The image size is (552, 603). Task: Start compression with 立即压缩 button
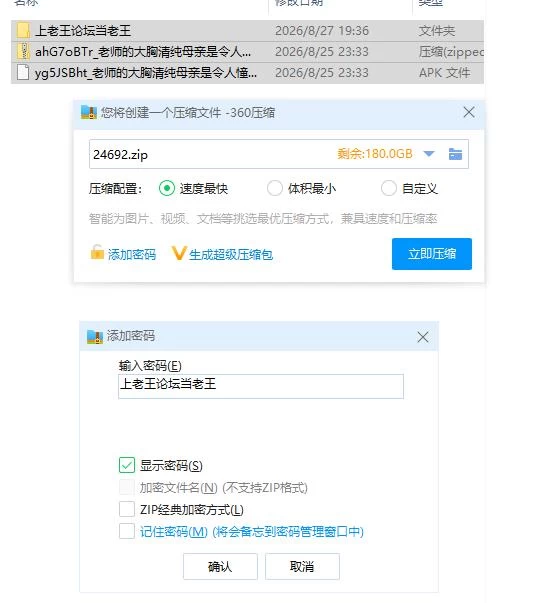432,254
